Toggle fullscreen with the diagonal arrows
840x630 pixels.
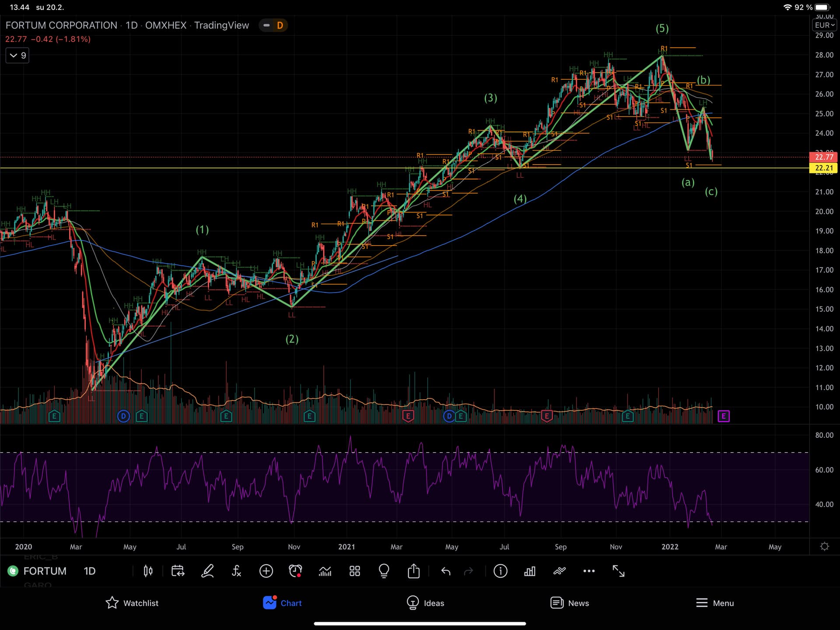point(618,571)
